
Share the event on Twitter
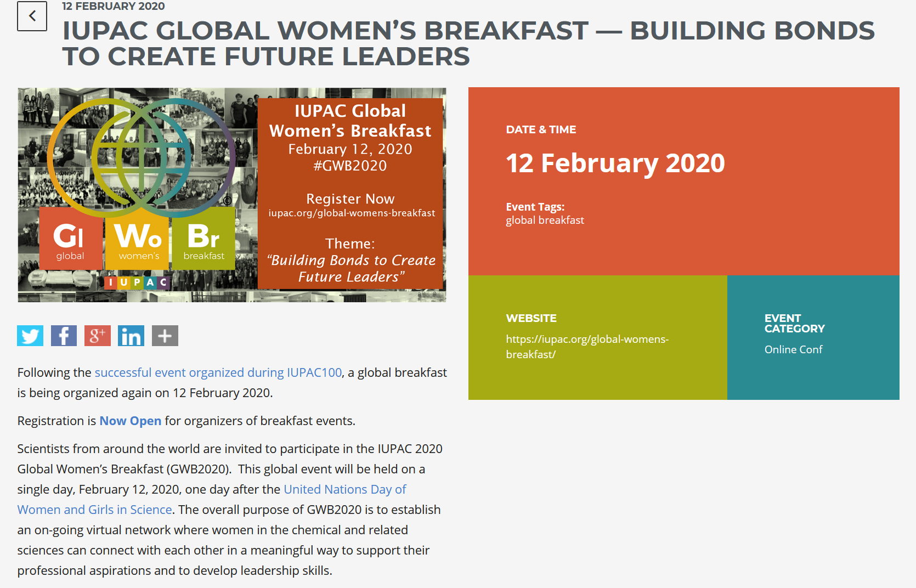(x=30, y=336)
